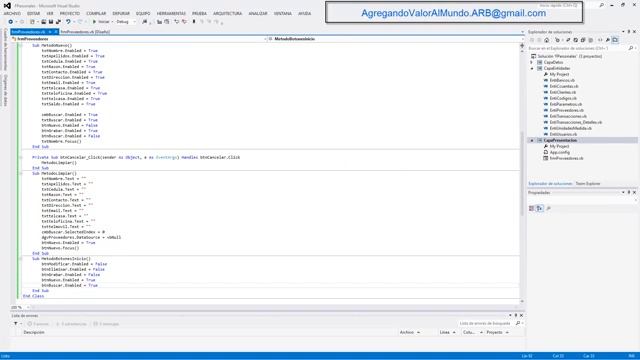Click the Solution Explorer search field
640x360 pixels.
pos(578,48)
